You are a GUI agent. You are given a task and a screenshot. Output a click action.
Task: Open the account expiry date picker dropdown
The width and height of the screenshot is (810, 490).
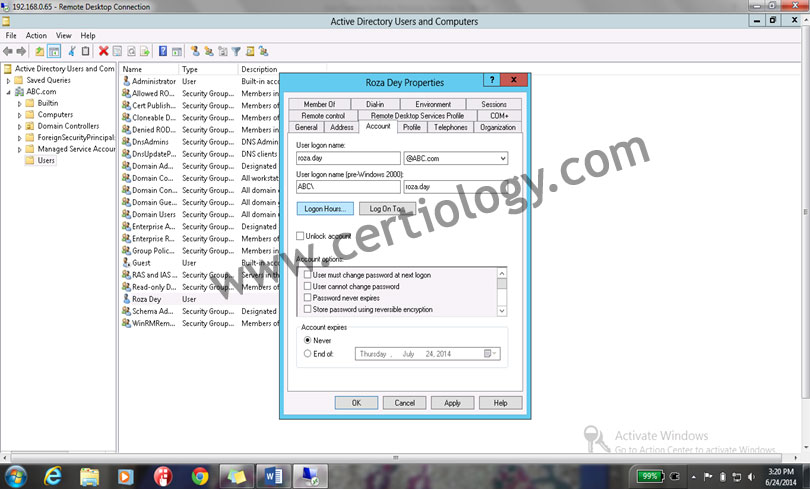point(491,354)
